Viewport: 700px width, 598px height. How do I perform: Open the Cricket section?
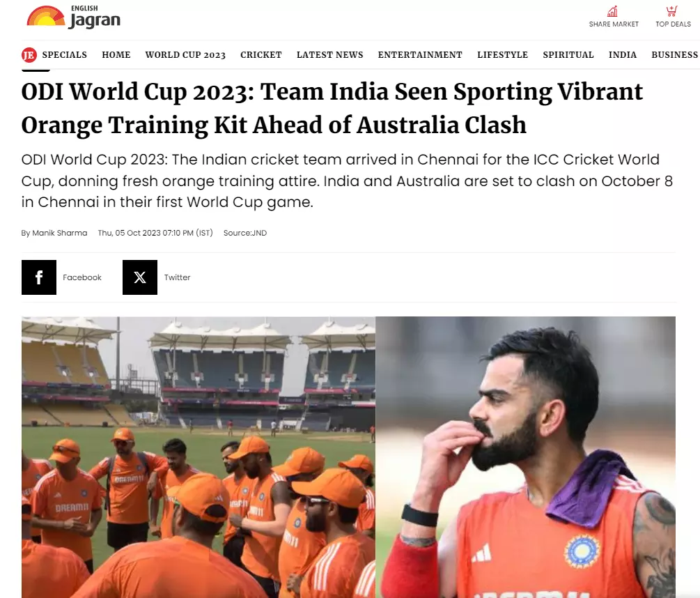(261, 55)
